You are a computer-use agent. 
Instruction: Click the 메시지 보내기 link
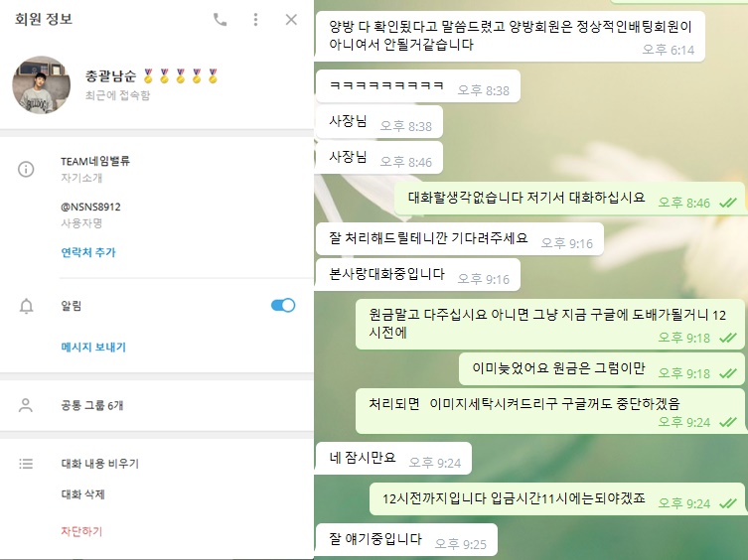(93, 347)
